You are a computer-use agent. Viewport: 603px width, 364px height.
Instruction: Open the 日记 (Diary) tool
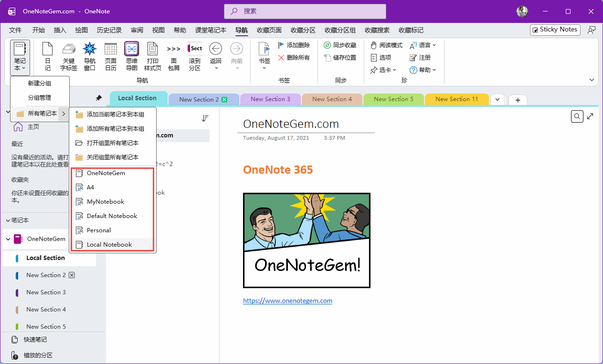(x=47, y=56)
